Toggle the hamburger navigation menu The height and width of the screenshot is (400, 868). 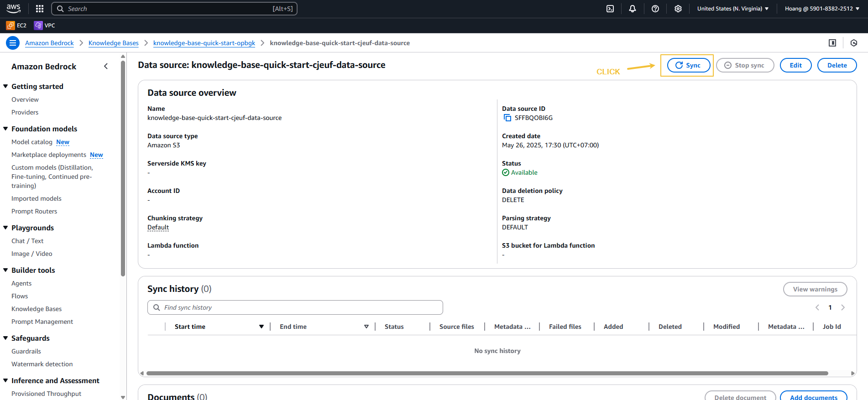point(13,43)
